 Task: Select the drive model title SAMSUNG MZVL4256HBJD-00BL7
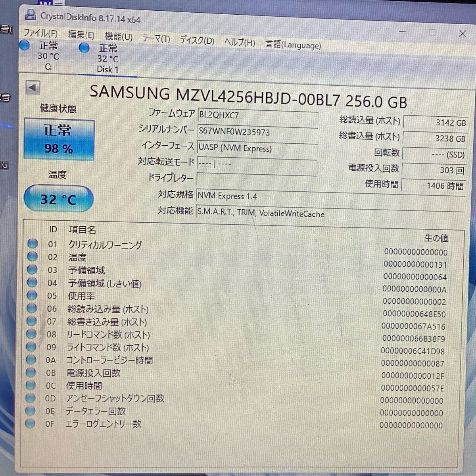(215, 96)
